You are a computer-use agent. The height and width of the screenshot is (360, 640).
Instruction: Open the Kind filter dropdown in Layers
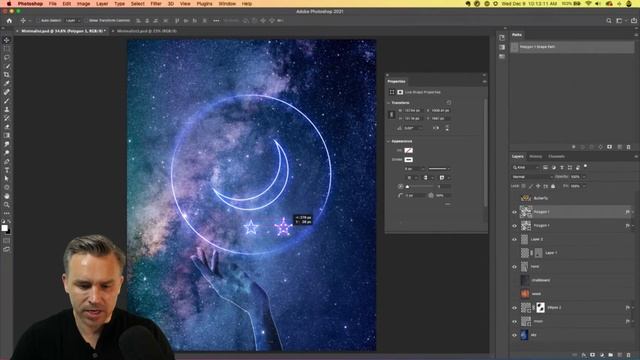526,167
